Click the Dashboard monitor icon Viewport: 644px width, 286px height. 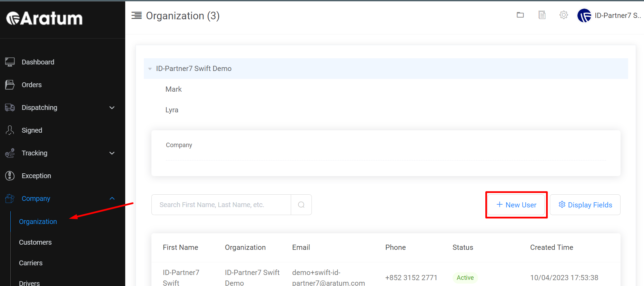tap(10, 62)
